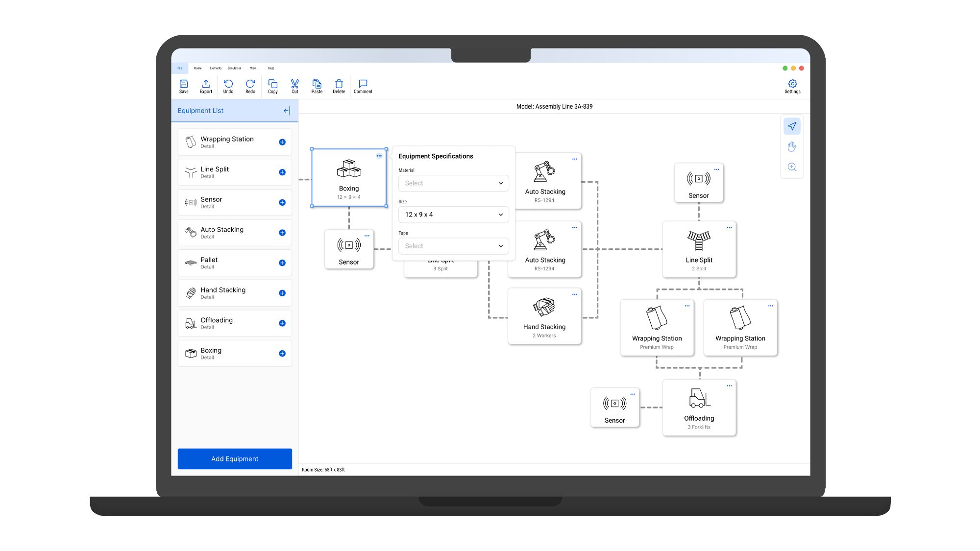
Task: Add Hand Stacking with plus icon
Action: point(282,293)
